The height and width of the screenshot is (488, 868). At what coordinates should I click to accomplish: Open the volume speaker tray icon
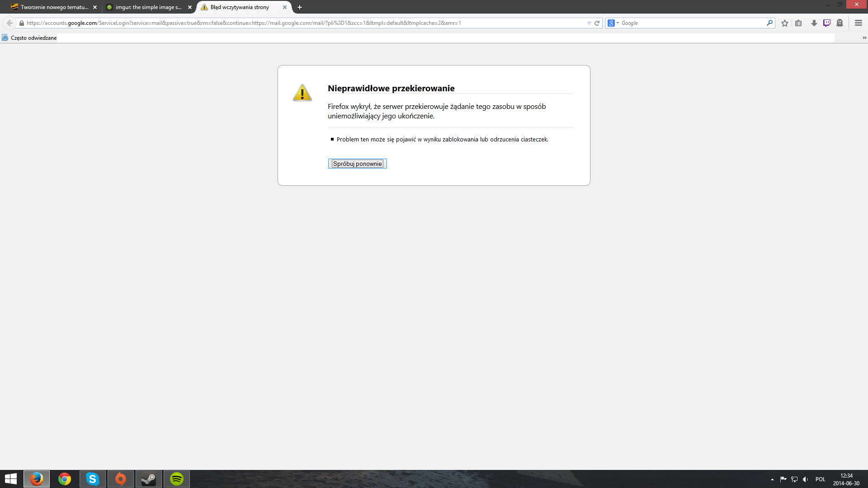[806, 479]
